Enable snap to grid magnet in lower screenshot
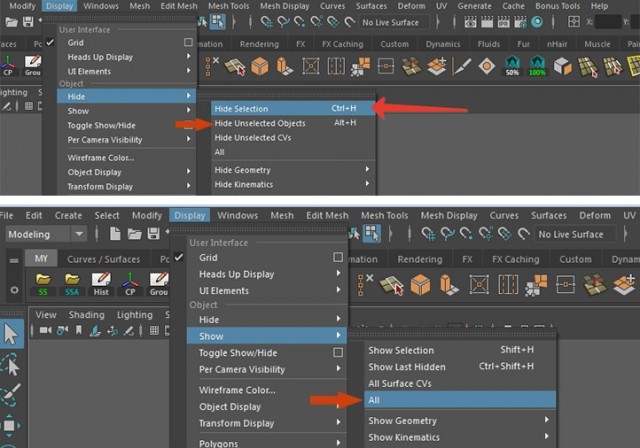640x448 pixels. [x=429, y=234]
